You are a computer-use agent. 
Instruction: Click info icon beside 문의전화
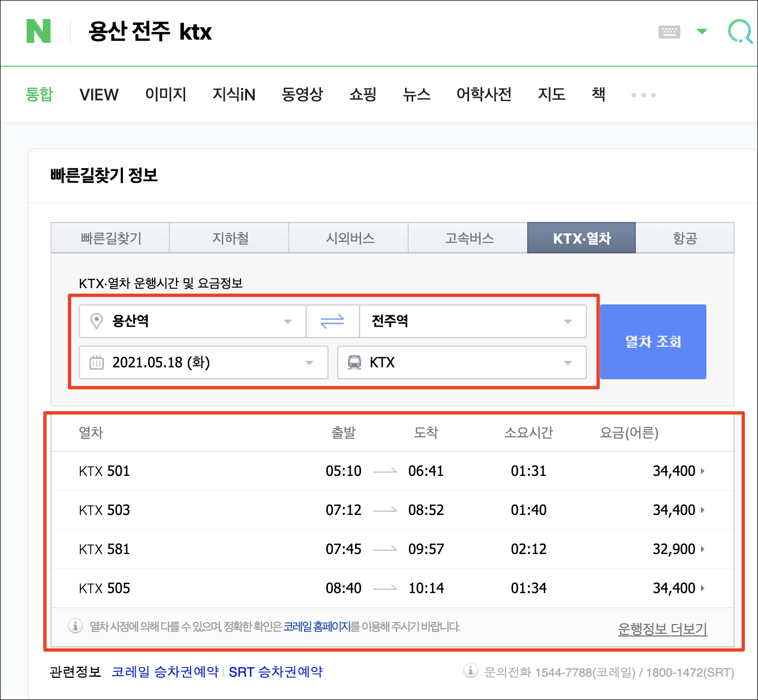point(470,671)
